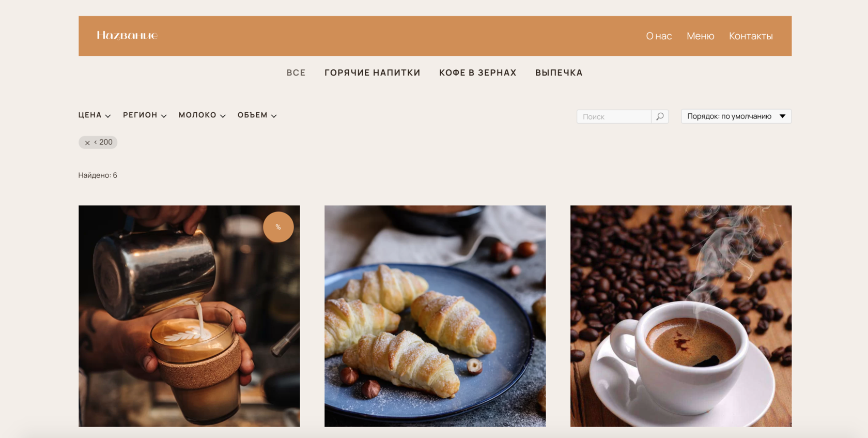Remove the '< 200' filter chip
Screen dimensions: 868x438
coord(87,143)
